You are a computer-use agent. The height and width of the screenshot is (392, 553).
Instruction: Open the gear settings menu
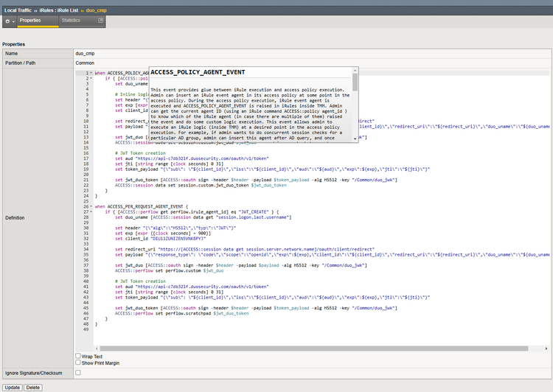(x=8, y=21)
